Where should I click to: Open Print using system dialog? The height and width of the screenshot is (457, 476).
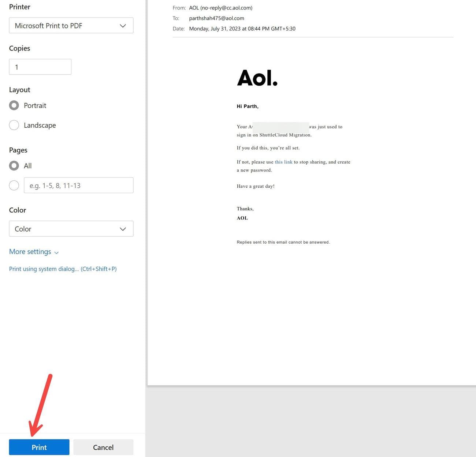tap(44, 269)
